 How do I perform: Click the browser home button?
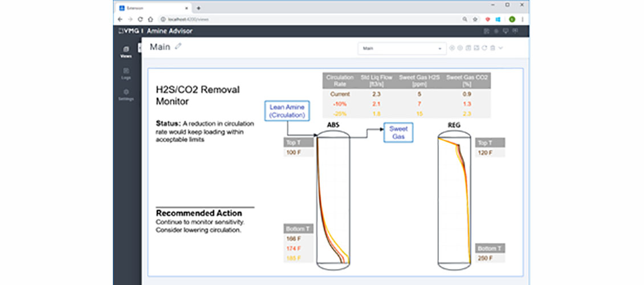pos(150,19)
